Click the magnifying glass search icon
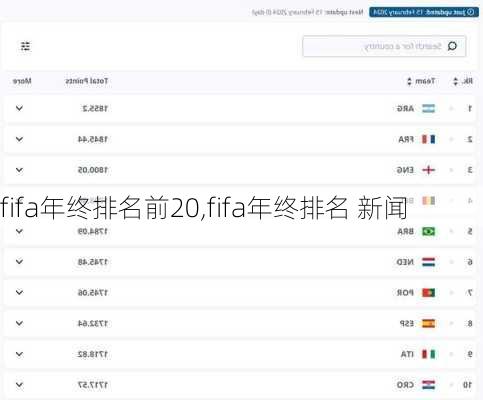Viewport: 483px width, 400px height. tap(452, 46)
